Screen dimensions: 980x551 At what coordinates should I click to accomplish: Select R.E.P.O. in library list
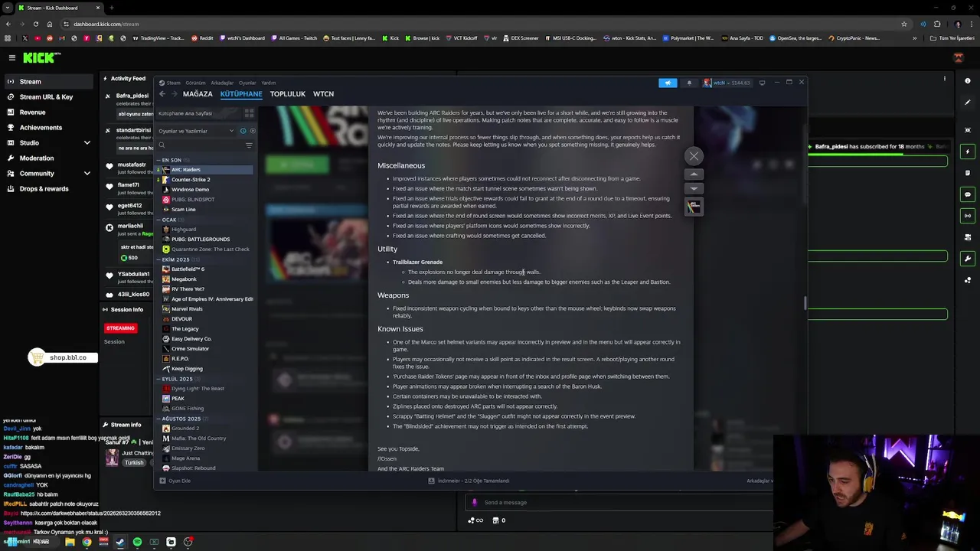coord(204,359)
